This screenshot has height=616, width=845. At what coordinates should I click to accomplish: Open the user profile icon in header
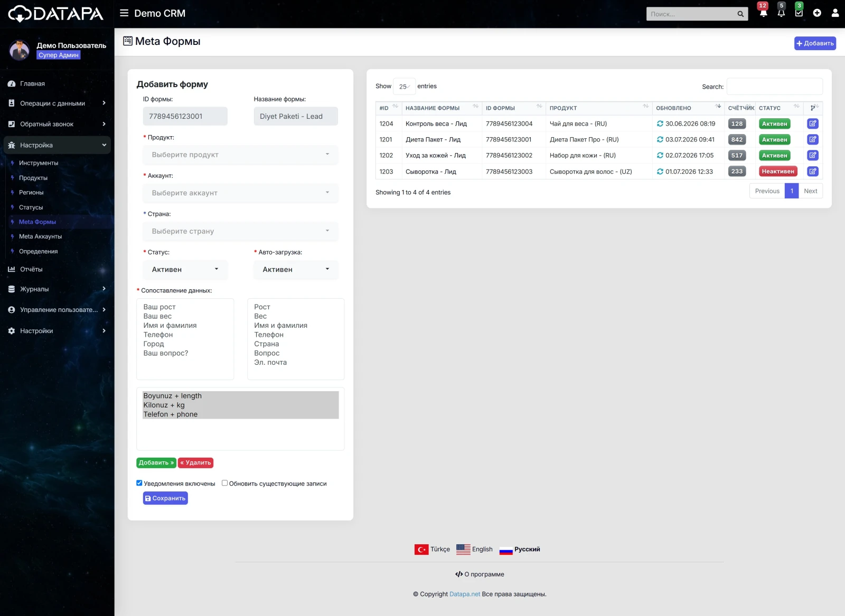pos(835,13)
